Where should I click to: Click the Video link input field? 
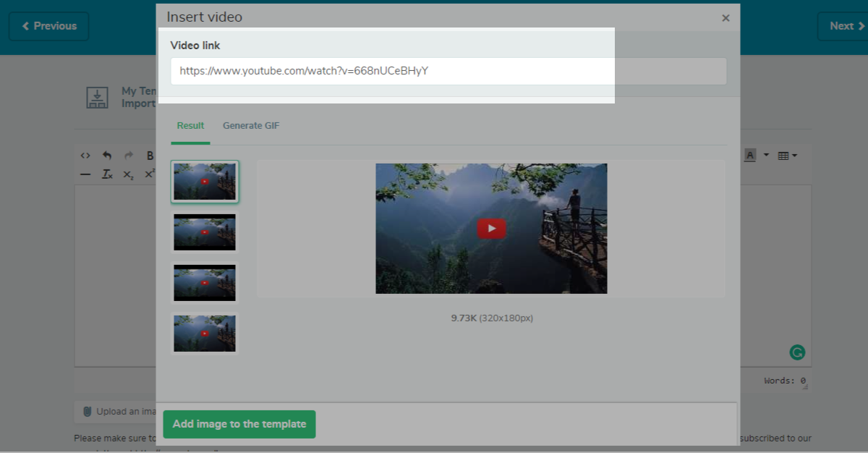tap(448, 72)
